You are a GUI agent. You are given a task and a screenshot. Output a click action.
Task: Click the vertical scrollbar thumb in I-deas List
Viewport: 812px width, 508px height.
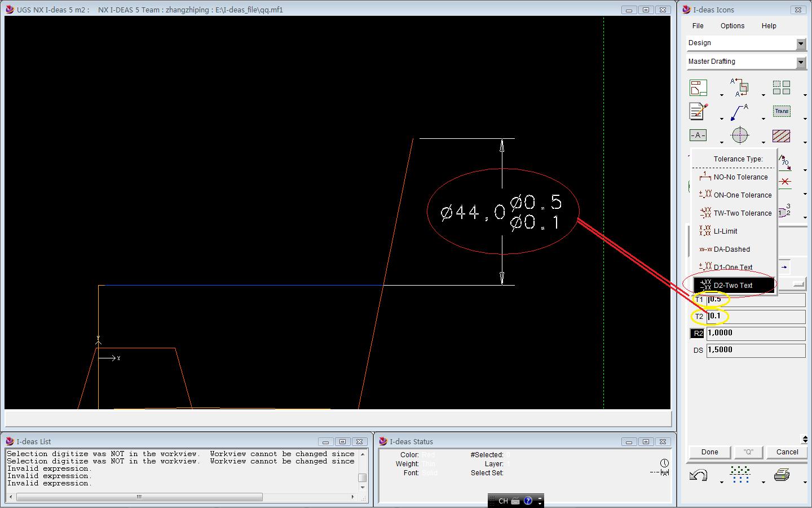pyautogui.click(x=363, y=478)
